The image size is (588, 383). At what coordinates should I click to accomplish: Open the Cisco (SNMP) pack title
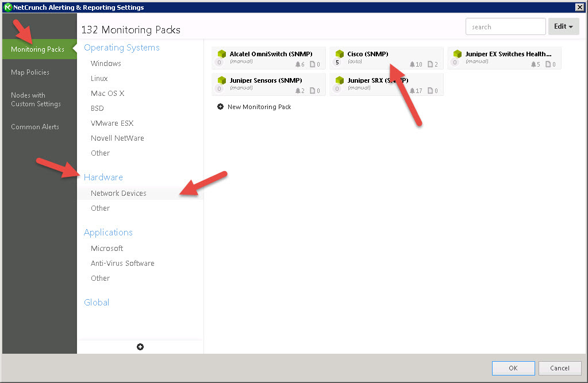pos(367,54)
